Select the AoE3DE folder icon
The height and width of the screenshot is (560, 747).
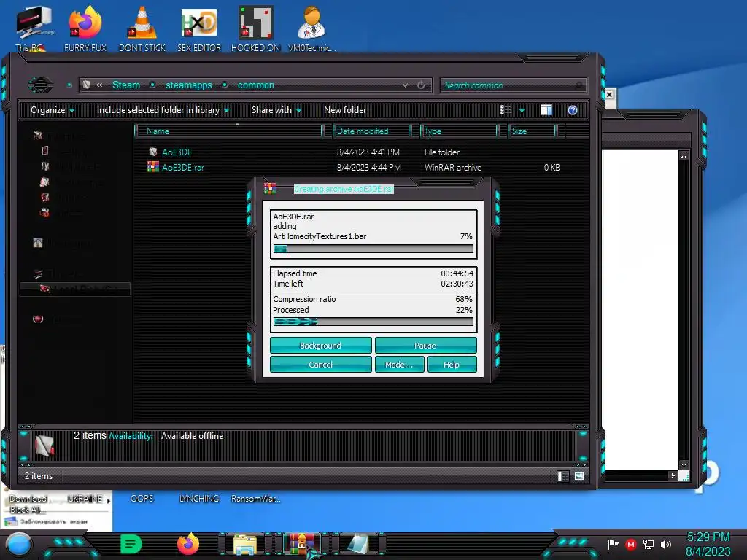point(153,152)
